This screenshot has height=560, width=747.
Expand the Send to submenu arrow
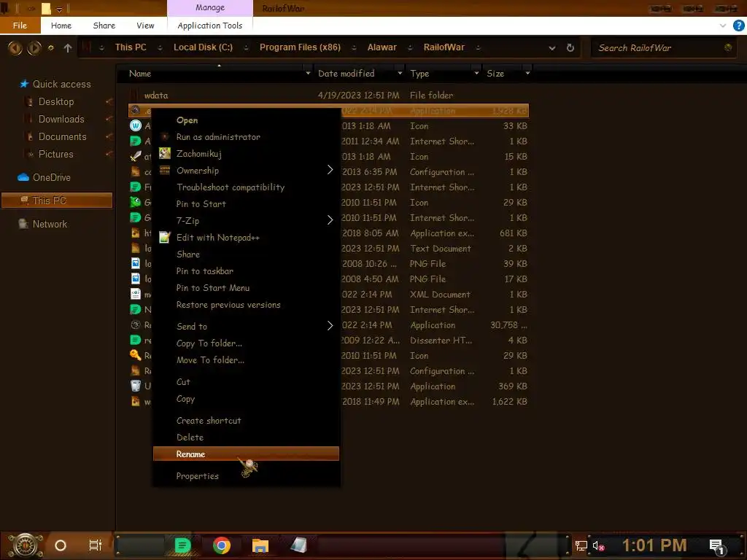point(330,326)
